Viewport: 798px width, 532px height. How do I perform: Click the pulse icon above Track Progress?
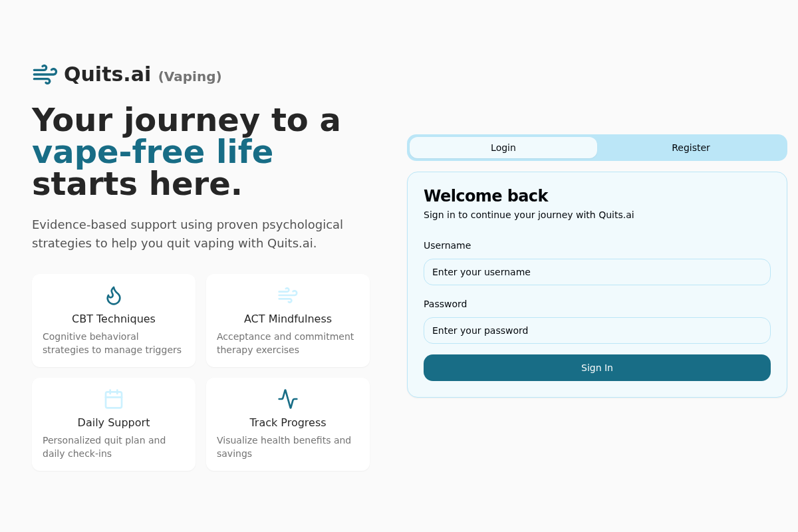coord(288,399)
